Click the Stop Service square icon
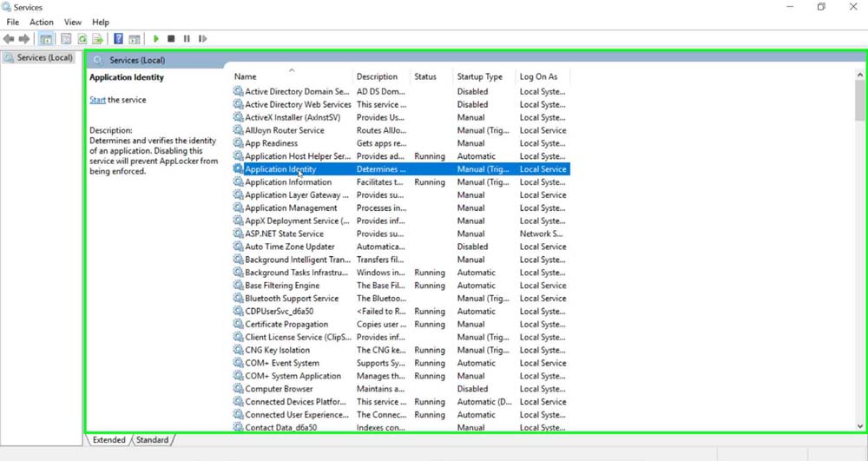 [171, 39]
